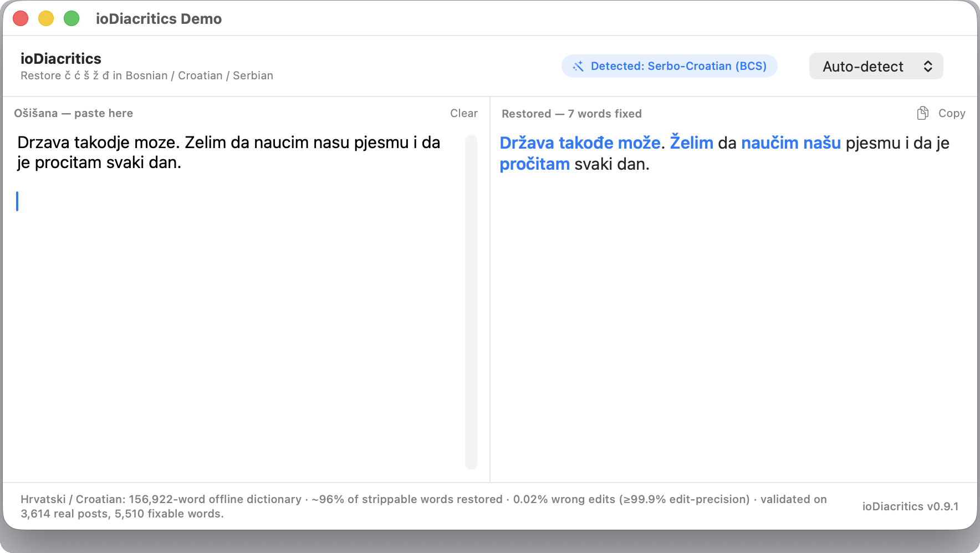The image size is (980, 553).
Task: Minimize window with the yellow button
Action: 46,18
